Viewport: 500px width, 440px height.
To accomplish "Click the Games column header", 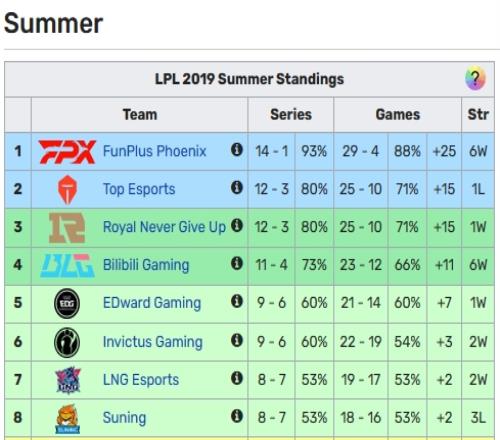I will pos(398,115).
